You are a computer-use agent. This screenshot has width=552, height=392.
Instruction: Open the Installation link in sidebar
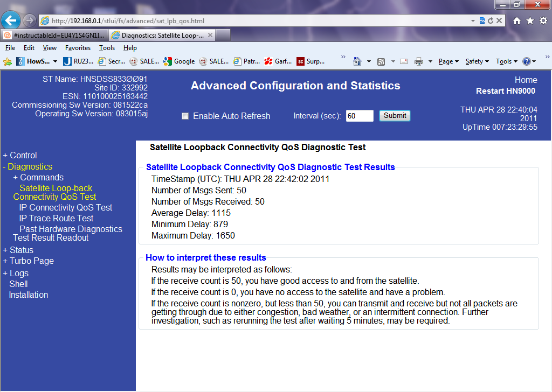point(29,295)
